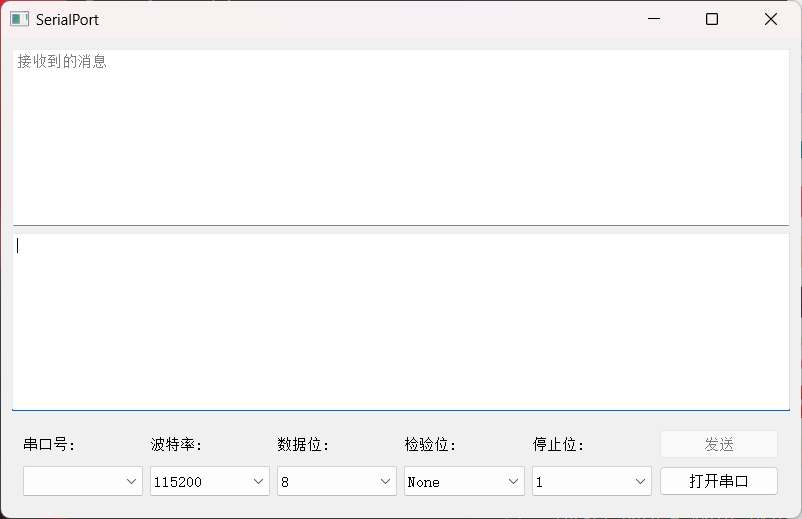Expand the 检验位 dropdown showing None

pyautogui.click(x=464, y=481)
